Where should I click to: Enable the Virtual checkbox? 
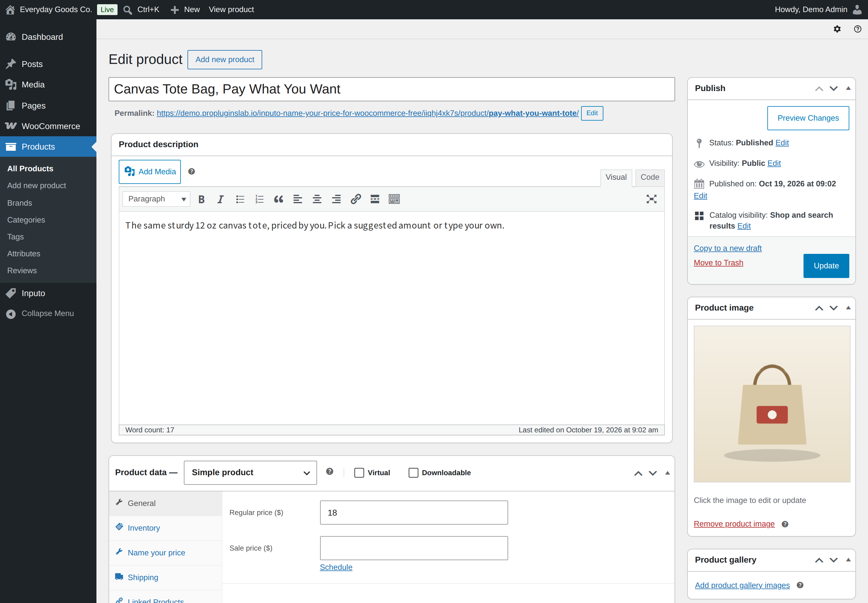[359, 473]
